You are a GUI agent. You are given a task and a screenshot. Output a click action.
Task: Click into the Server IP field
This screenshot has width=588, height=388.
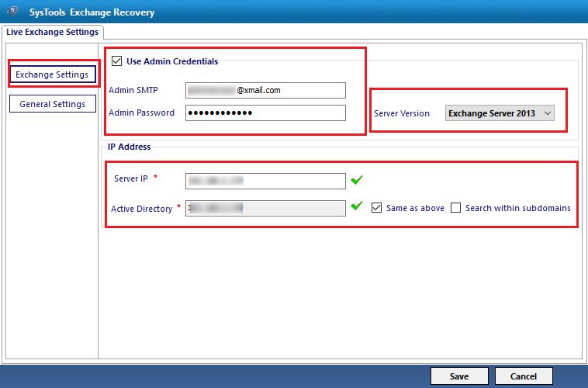click(265, 181)
